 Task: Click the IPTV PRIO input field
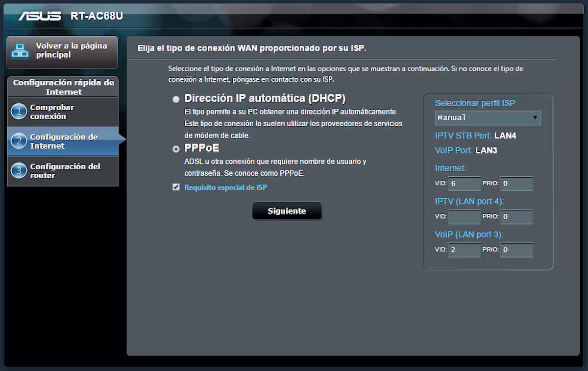(516, 217)
